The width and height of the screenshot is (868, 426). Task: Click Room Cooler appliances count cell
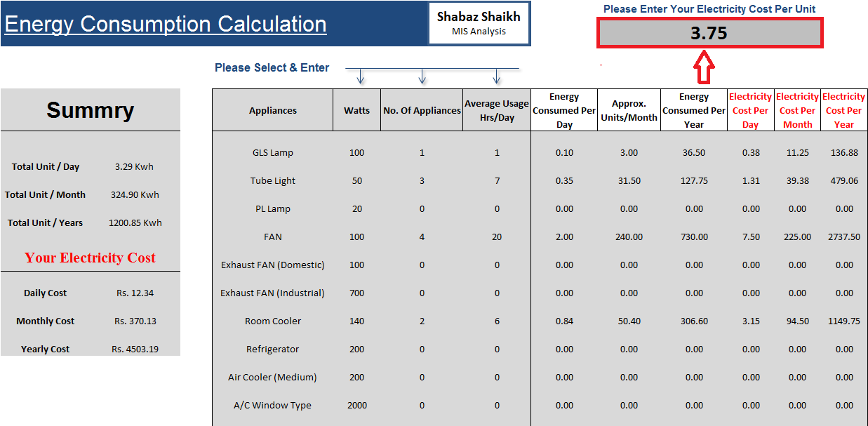click(422, 321)
